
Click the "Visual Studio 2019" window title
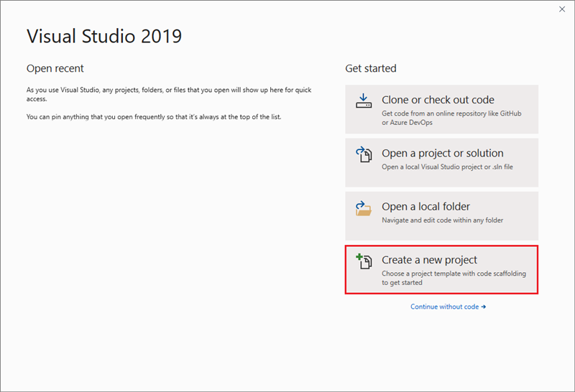tap(104, 35)
